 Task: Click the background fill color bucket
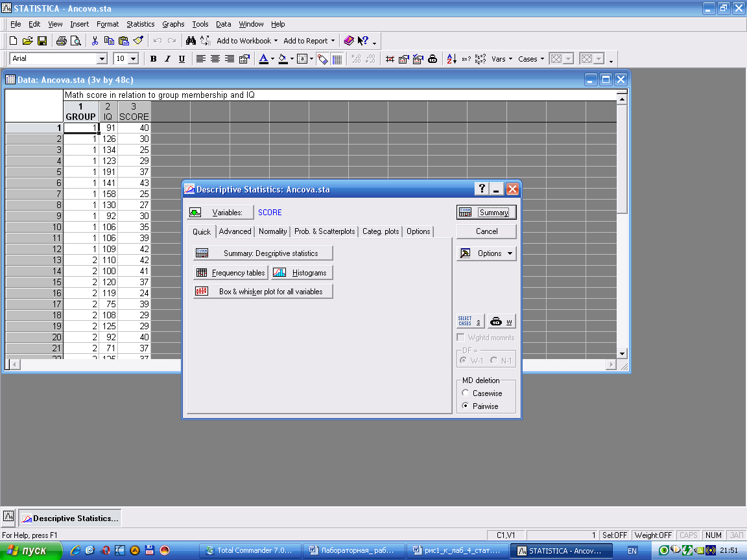point(283,59)
